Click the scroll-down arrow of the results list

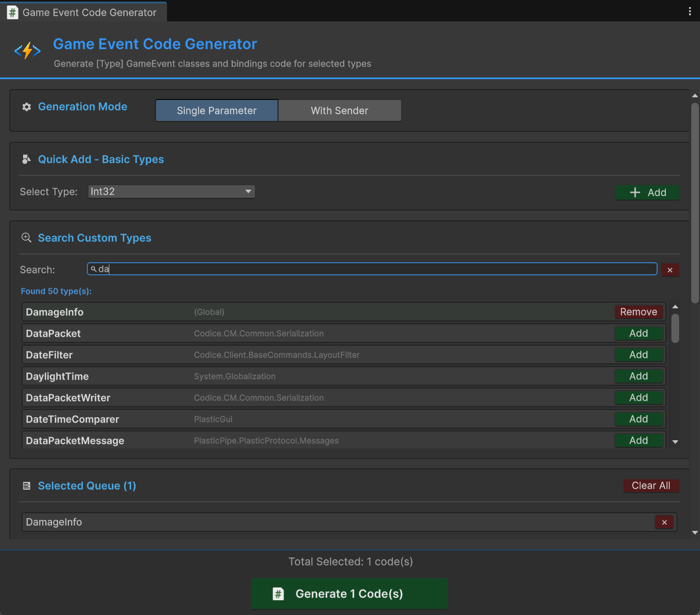coord(675,441)
